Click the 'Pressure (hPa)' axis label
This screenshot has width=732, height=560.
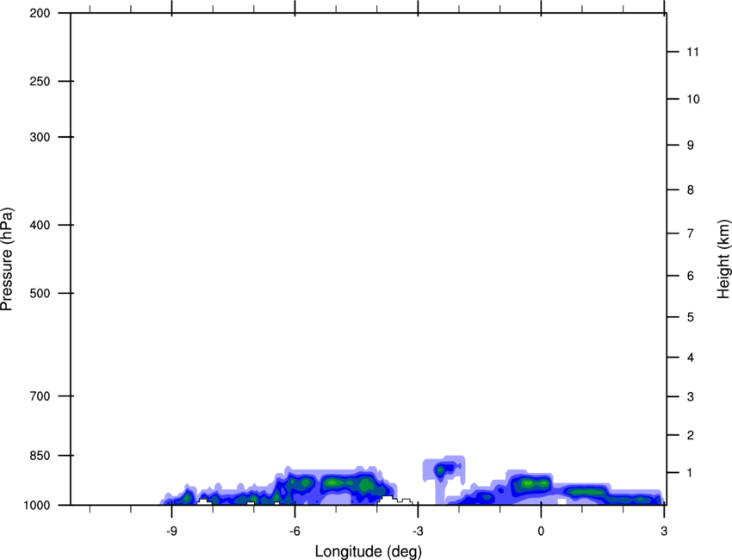(x=7, y=259)
